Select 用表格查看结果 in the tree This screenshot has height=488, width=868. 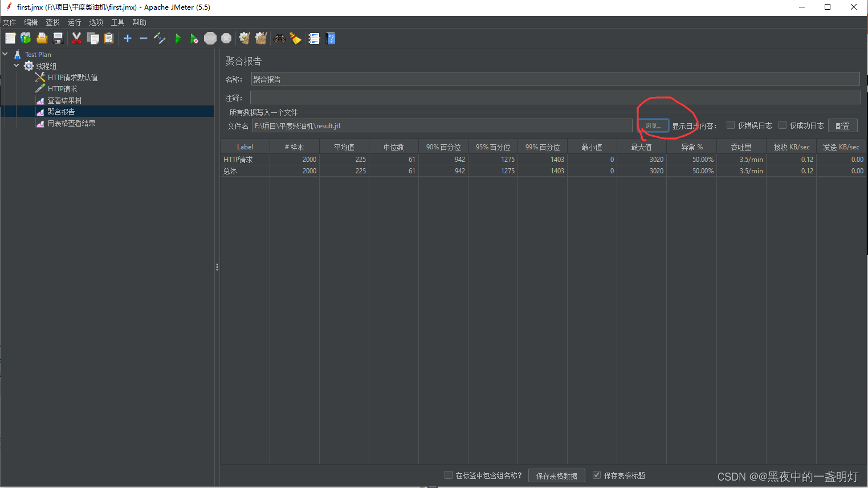click(71, 123)
